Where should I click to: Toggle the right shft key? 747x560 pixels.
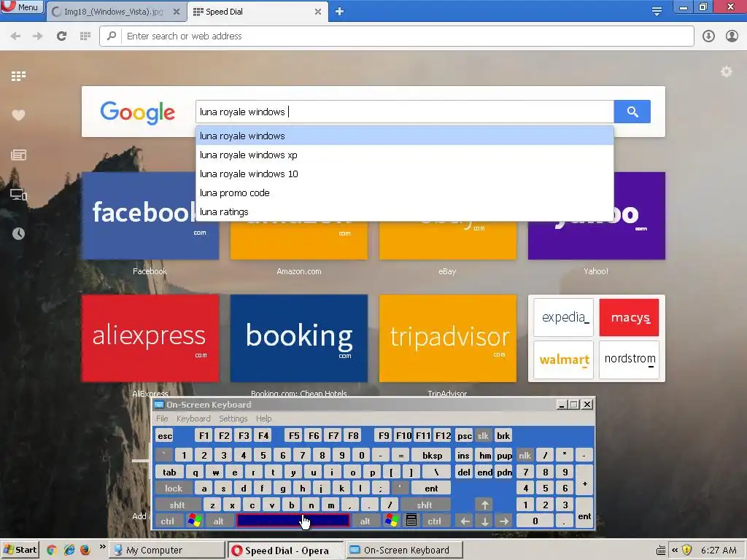click(x=424, y=505)
